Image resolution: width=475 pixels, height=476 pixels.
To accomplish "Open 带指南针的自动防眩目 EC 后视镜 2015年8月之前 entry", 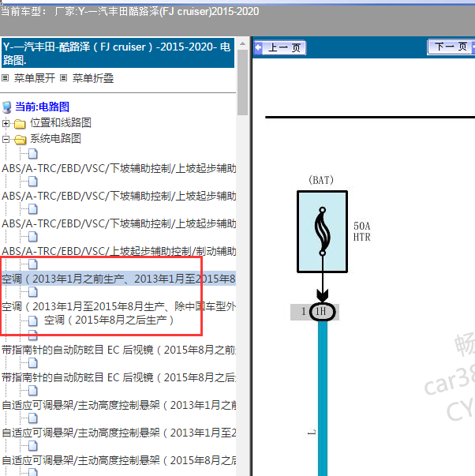I will (x=118, y=350).
